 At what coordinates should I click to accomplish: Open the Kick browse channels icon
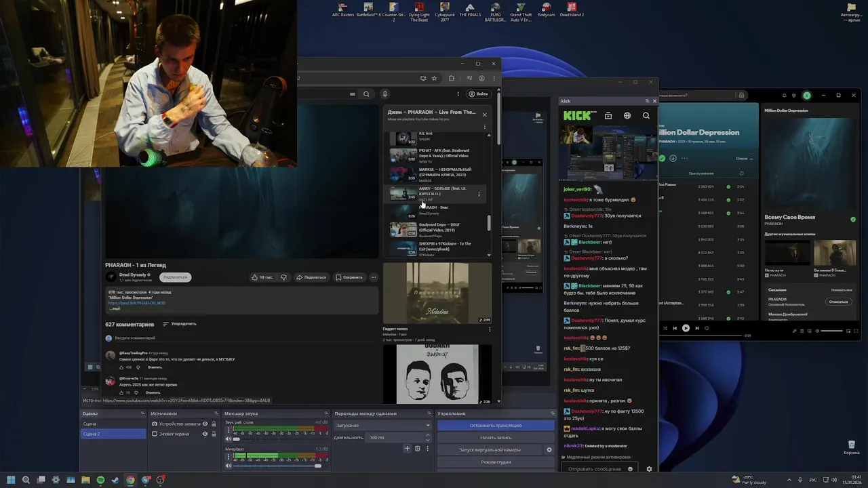[608, 116]
